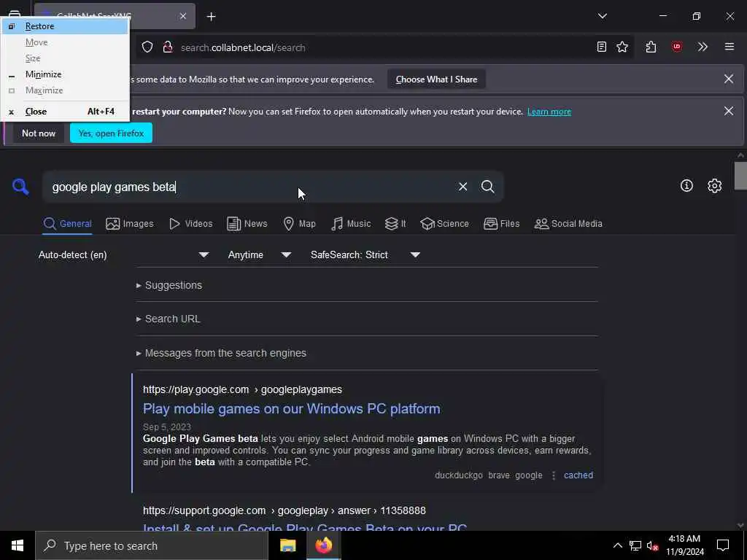Click the SearXNG magnifier logo
This screenshot has width=747, height=560.
(x=20, y=187)
